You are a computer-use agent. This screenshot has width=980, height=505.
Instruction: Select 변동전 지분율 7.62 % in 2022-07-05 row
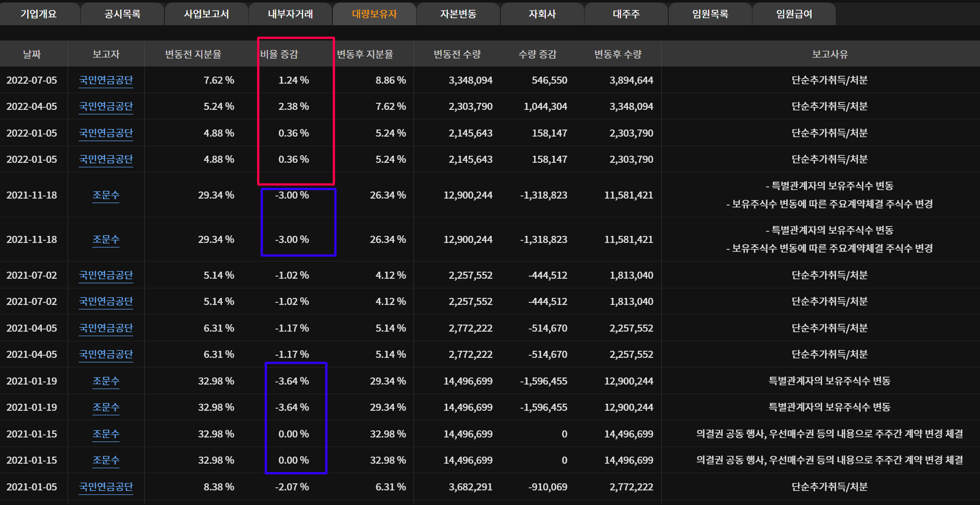pyautogui.click(x=219, y=80)
